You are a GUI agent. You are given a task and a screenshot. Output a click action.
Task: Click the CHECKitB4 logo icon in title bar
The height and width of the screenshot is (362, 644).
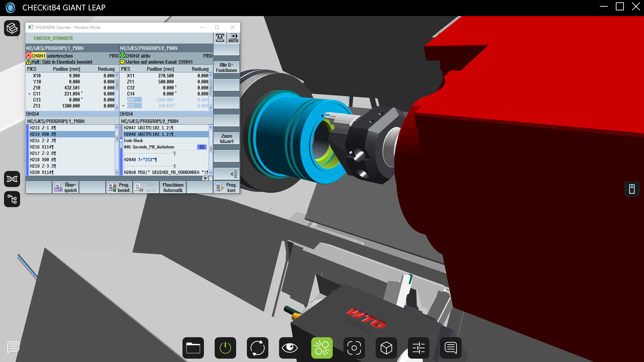10,7
